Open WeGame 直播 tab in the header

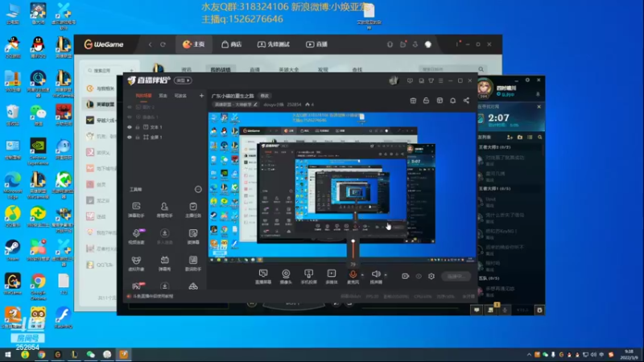(x=316, y=44)
